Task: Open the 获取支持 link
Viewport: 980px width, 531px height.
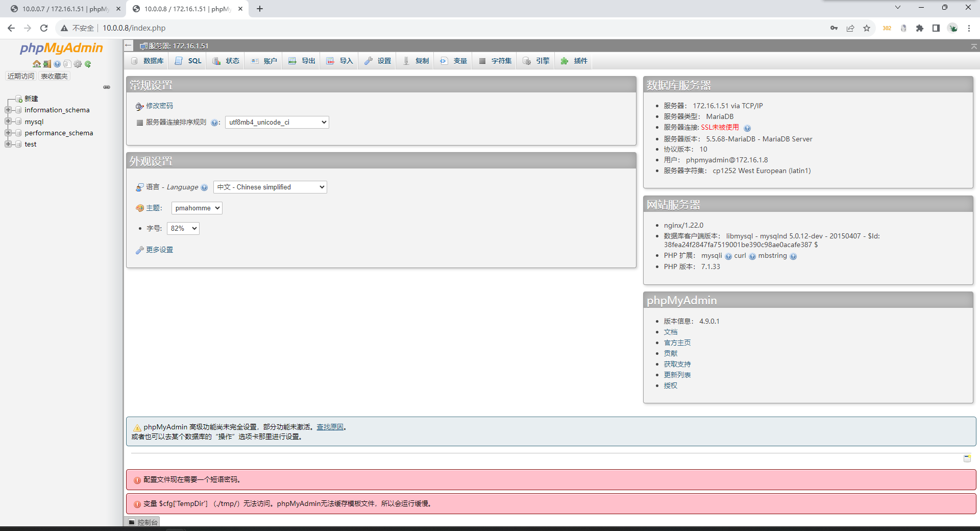Action: pos(677,364)
